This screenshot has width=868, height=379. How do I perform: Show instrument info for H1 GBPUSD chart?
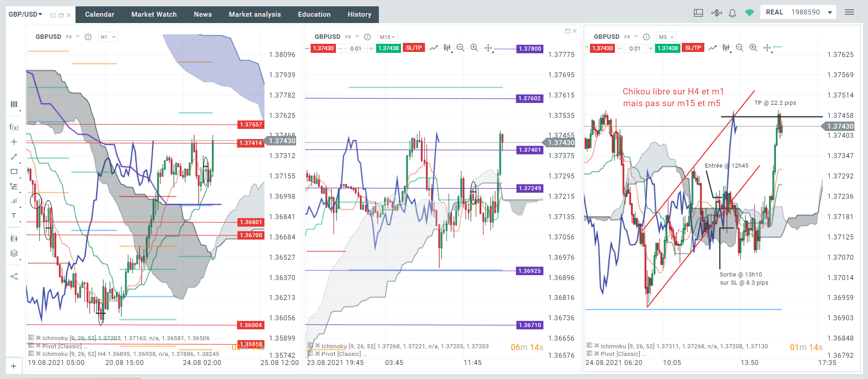[88, 37]
